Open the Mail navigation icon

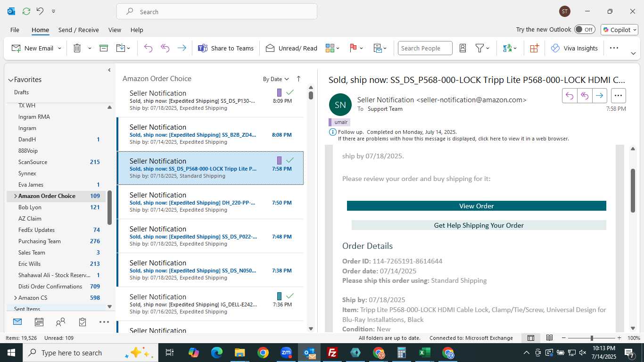pos(17,322)
